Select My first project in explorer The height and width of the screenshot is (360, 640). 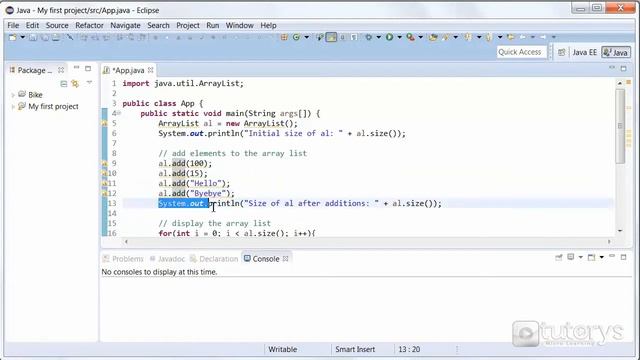click(x=53, y=107)
